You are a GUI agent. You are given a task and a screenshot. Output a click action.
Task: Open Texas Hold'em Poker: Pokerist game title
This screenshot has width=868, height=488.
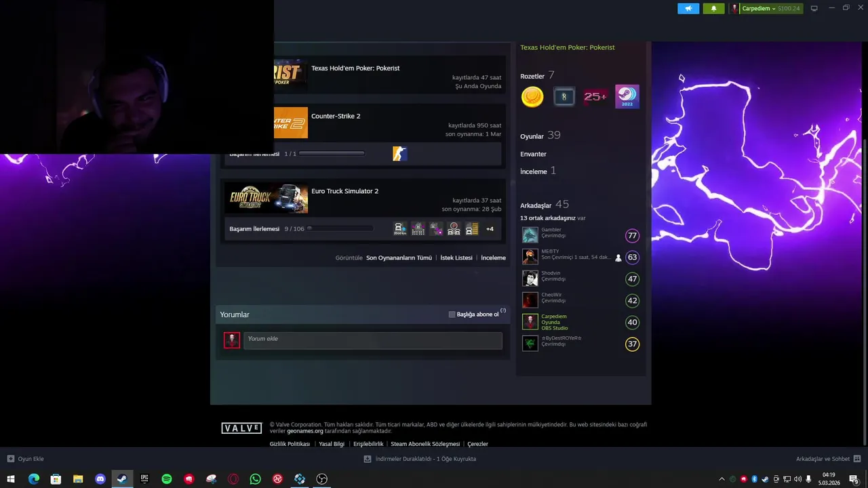[x=355, y=68]
